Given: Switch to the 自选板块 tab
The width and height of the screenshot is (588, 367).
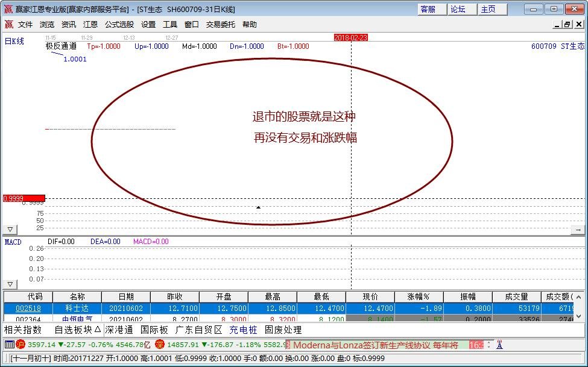Looking at the screenshot, I should [x=78, y=330].
